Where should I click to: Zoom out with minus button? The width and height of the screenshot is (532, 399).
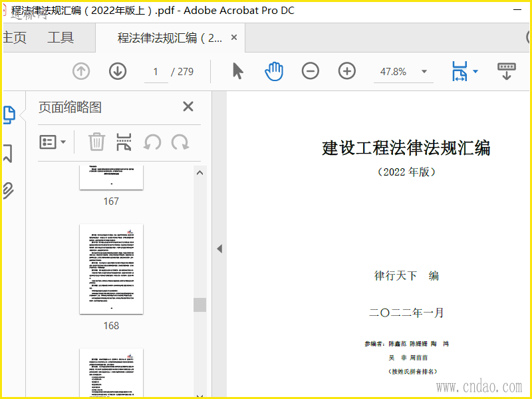click(x=311, y=72)
